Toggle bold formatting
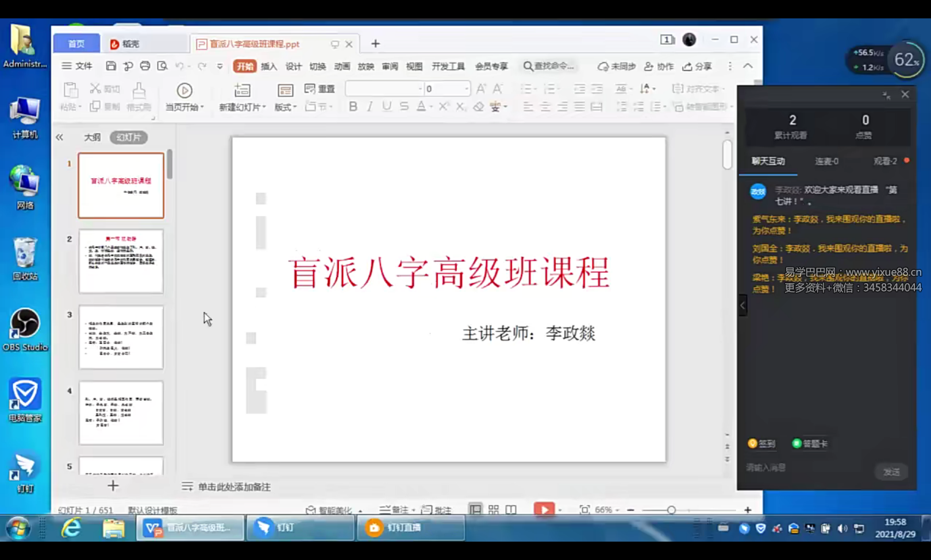 pyautogui.click(x=353, y=107)
